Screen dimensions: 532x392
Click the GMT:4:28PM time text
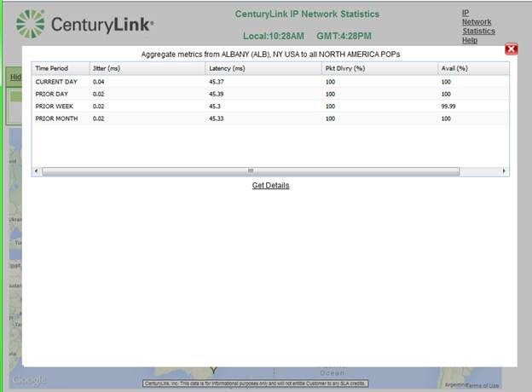tap(344, 36)
